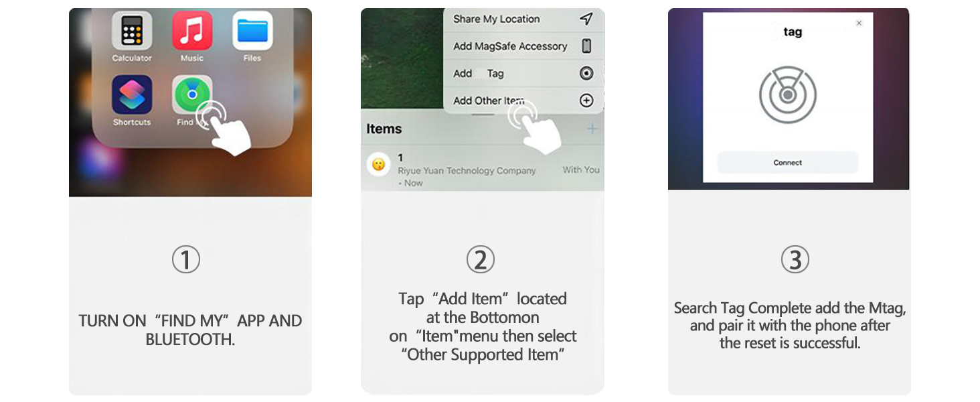Open the Find My app icon
980x402 pixels.
191,95
